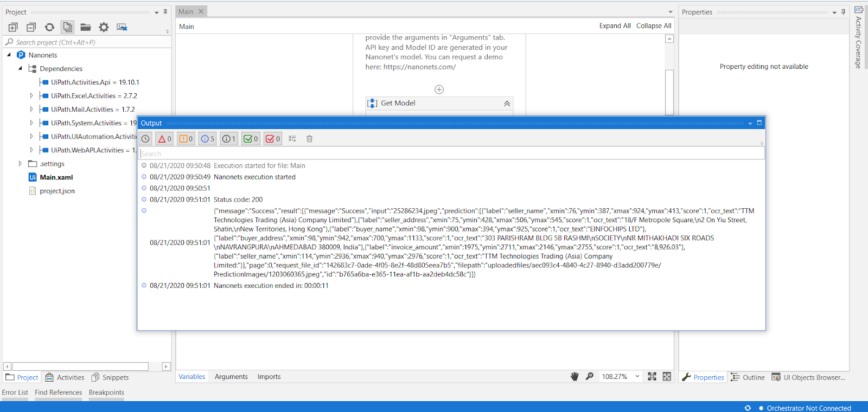Open the Imports panel

click(269, 377)
